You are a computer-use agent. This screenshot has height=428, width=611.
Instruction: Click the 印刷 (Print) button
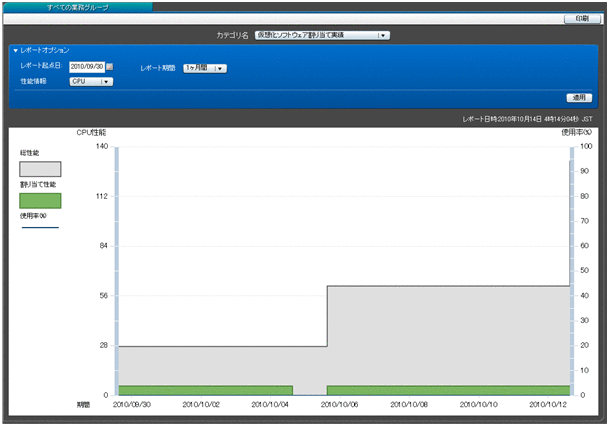pos(582,19)
